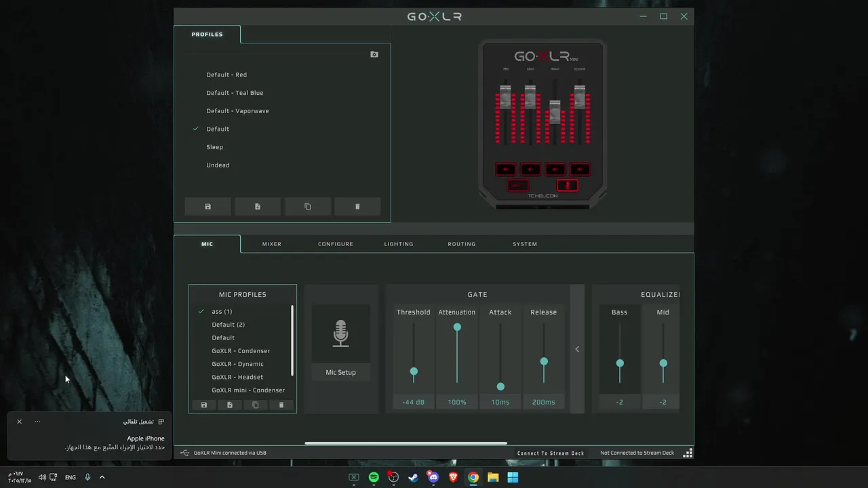Copy the selected mic profile
Screen dimensions: 868x488
pyautogui.click(x=256, y=405)
